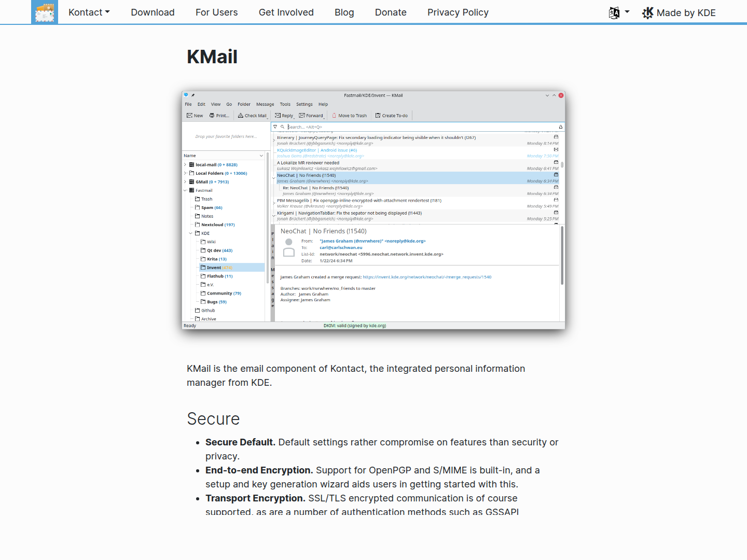Open the Edit menu in KMail screenshot
747x560 pixels.
click(201, 104)
